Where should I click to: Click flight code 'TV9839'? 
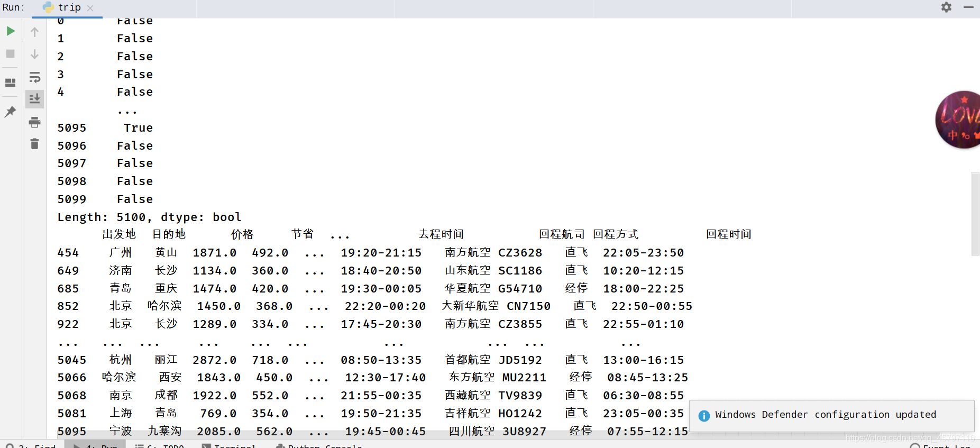520,396
